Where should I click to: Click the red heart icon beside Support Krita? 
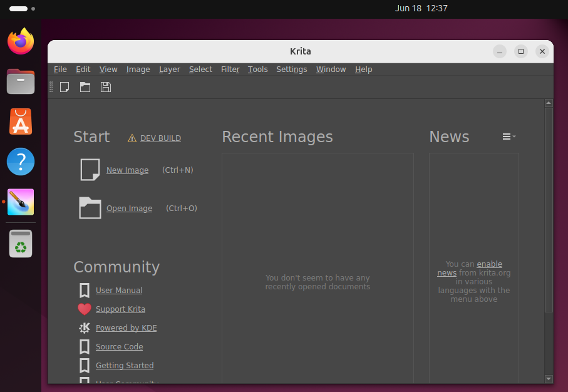coord(85,309)
